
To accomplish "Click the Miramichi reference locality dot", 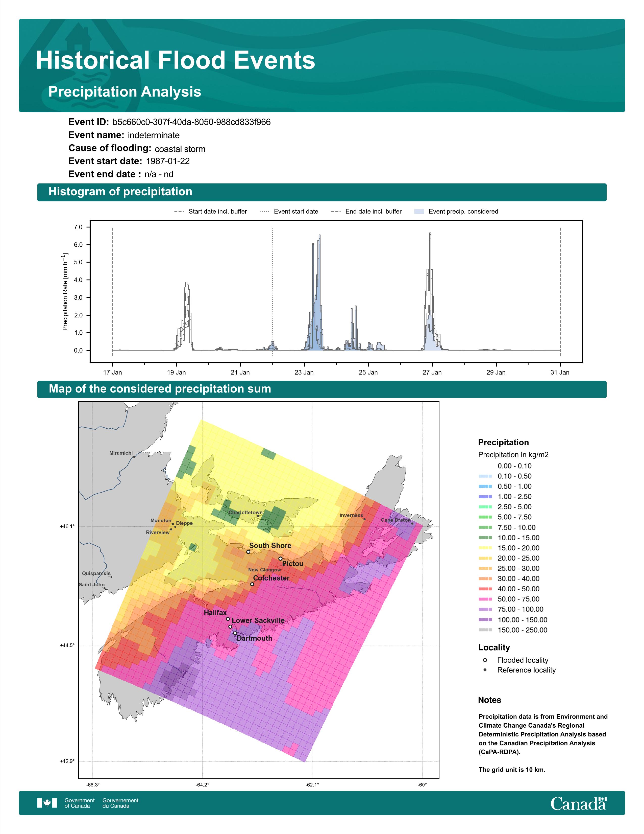I will pyautogui.click(x=134, y=457).
